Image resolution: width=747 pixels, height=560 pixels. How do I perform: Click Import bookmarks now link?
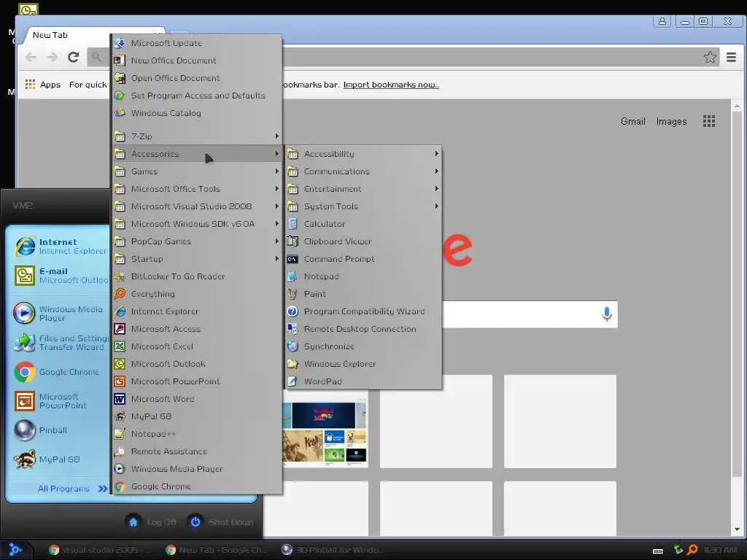pos(391,85)
